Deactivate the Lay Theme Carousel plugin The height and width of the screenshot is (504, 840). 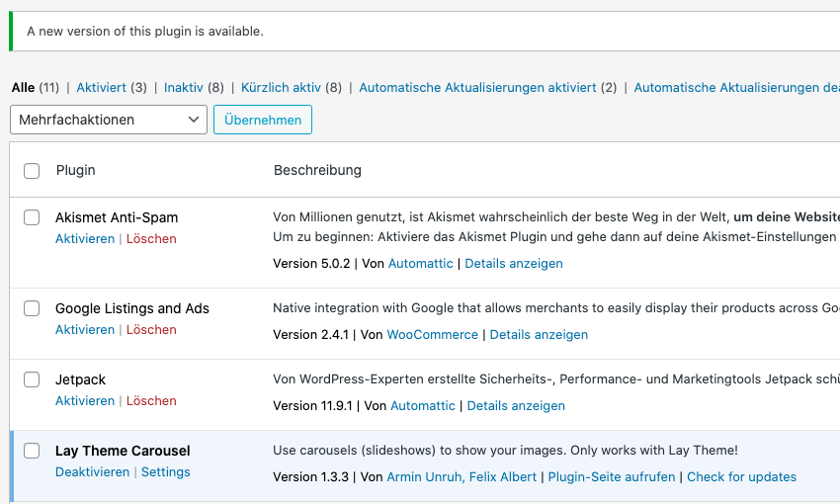(92, 472)
